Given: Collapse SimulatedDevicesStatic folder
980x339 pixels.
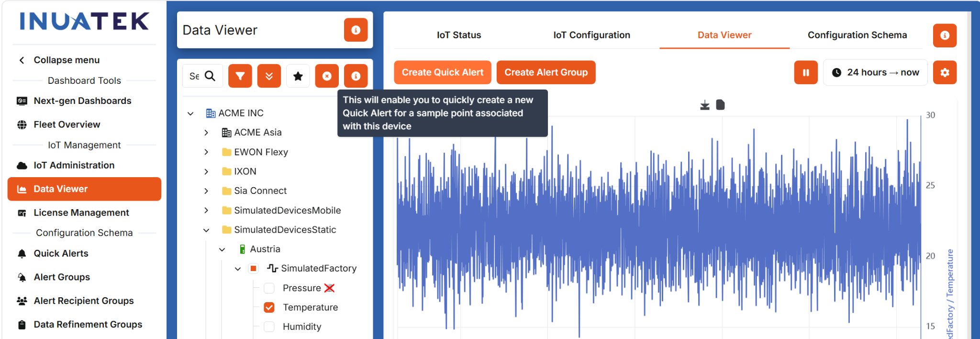Looking at the screenshot, I should coord(206,230).
